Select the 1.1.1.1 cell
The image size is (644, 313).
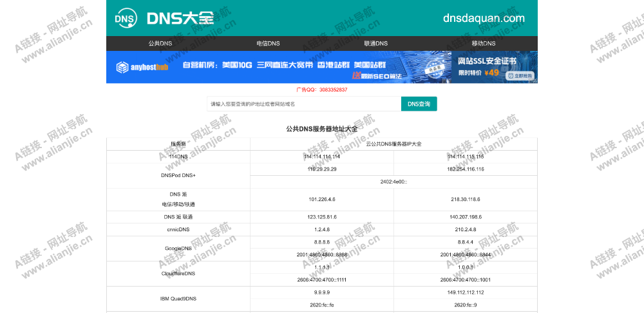[x=322, y=267]
